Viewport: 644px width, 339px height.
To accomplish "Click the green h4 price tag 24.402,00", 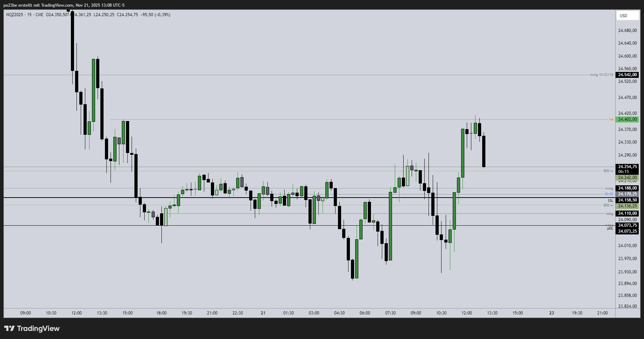I will [x=627, y=119].
